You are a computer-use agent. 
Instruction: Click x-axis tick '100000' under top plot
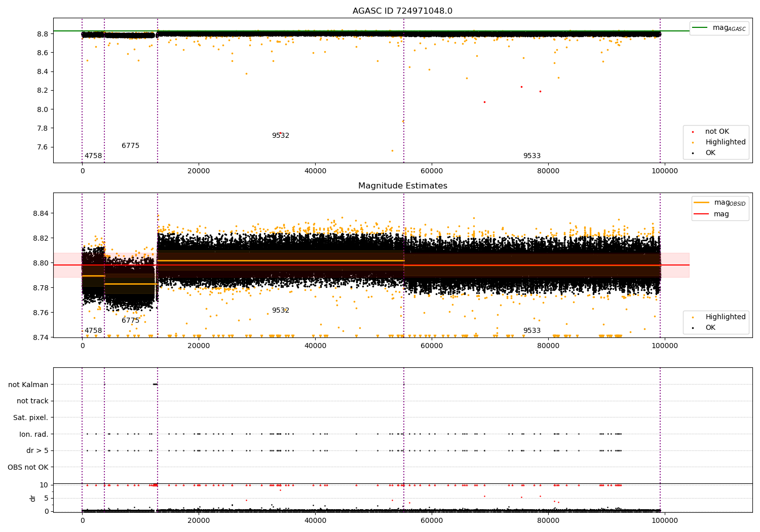tap(664, 171)
